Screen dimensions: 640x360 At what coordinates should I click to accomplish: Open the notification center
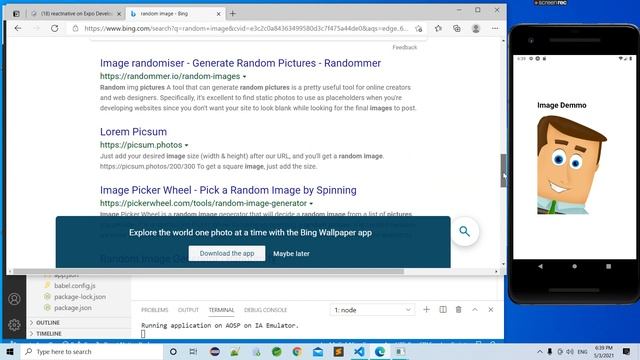[627, 351]
